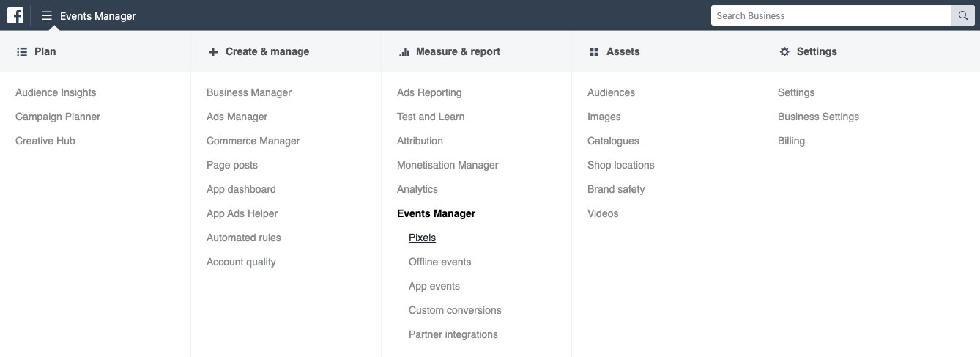
Task: Select Events Manager in Measure & report
Action: 437,213
